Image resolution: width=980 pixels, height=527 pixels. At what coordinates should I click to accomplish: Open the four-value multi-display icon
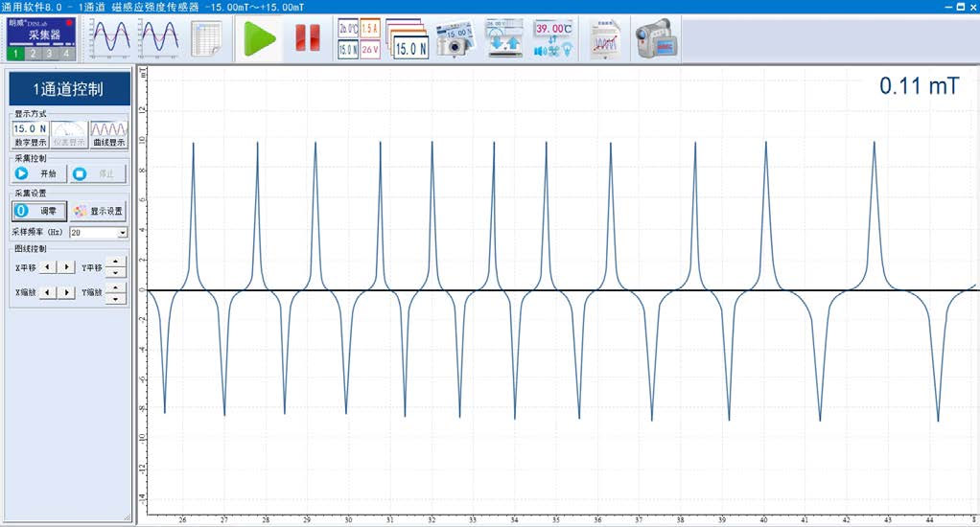point(359,38)
